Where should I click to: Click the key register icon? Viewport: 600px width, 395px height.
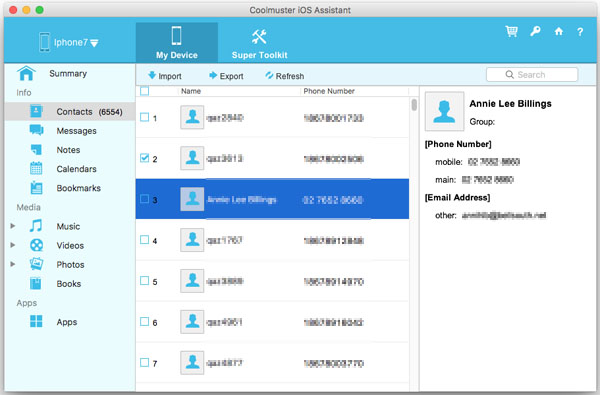click(x=535, y=31)
